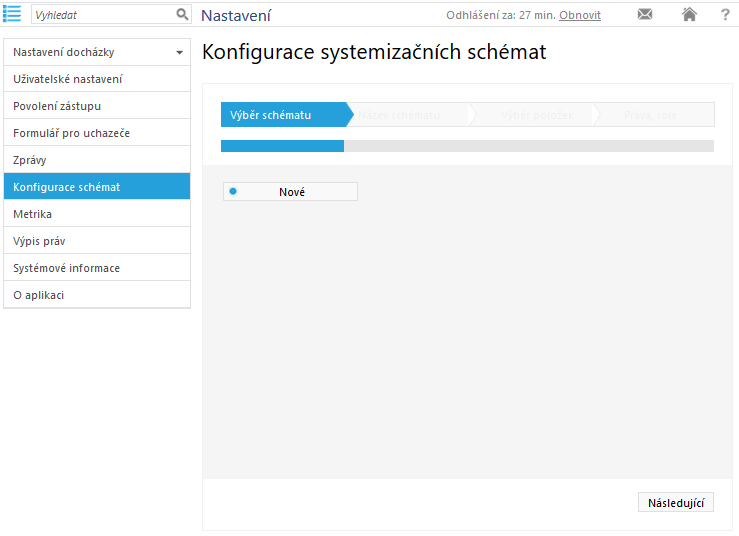Screen dimensions: 739x536
Task: Open the hamburger main menu icon
Action: coord(12,14)
